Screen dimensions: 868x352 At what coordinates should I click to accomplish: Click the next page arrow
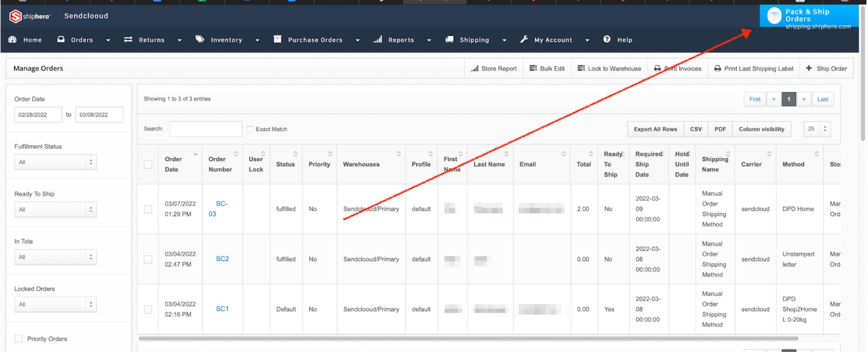coord(804,99)
